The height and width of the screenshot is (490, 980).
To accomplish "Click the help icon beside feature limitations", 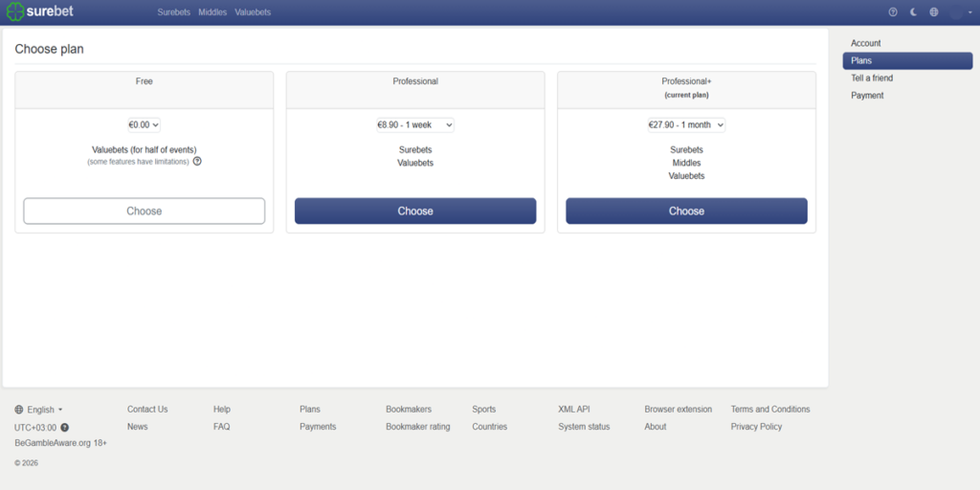I will pyautogui.click(x=197, y=162).
